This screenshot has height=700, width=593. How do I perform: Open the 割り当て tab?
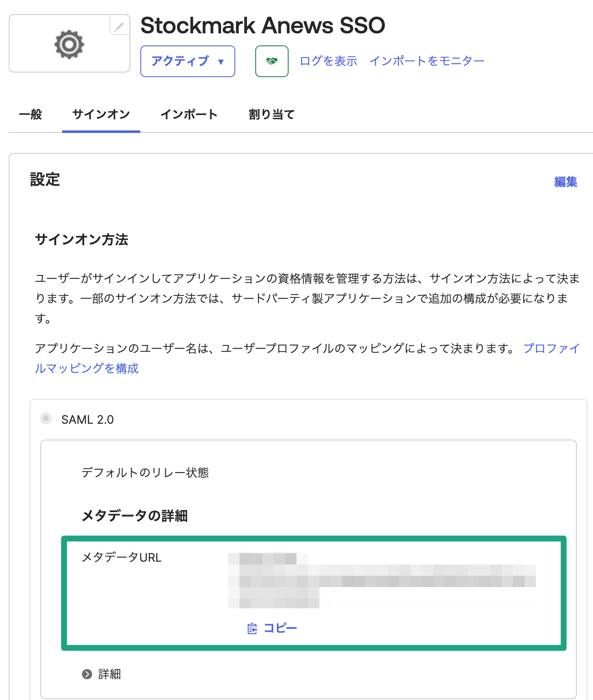coord(272,114)
